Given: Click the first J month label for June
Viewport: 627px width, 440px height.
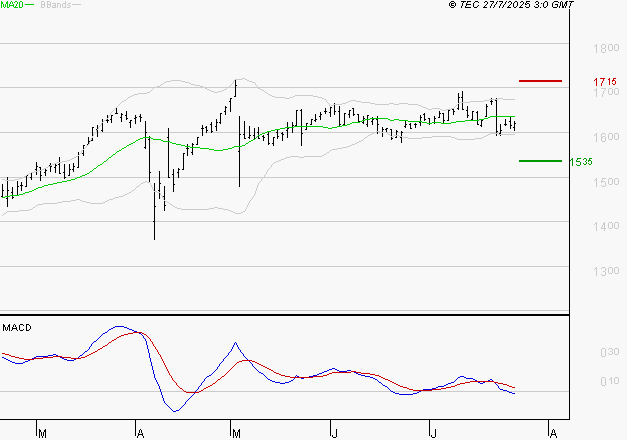Looking at the screenshot, I should click(334, 434).
